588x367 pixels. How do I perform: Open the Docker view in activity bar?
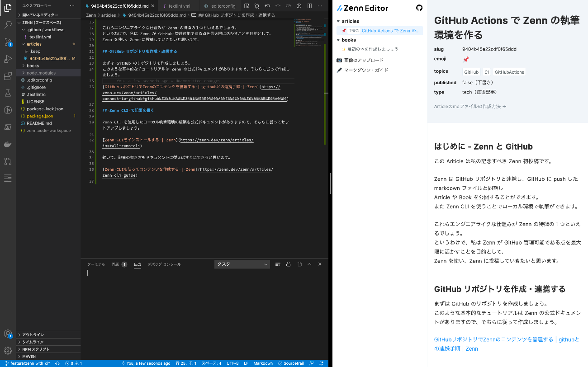tap(8, 144)
